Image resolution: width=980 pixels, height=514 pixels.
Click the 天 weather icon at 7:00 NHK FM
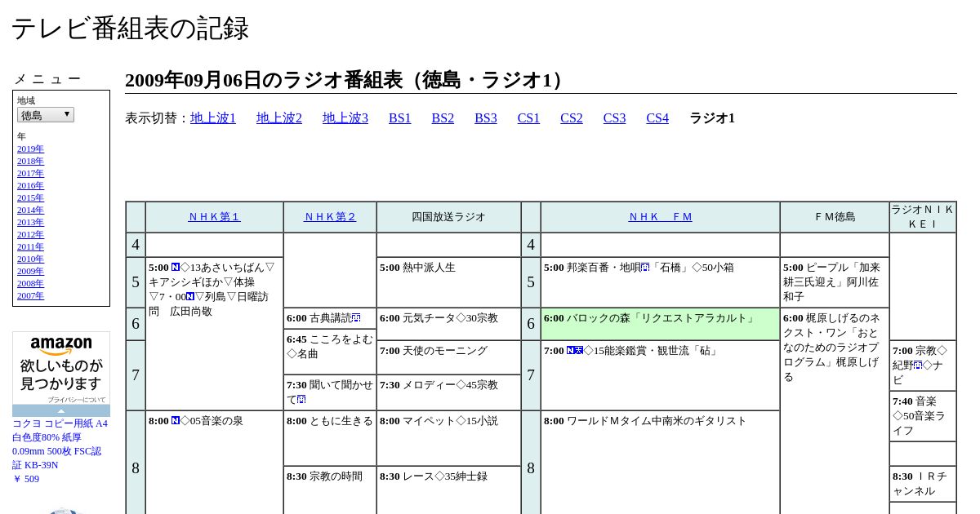[x=579, y=351]
